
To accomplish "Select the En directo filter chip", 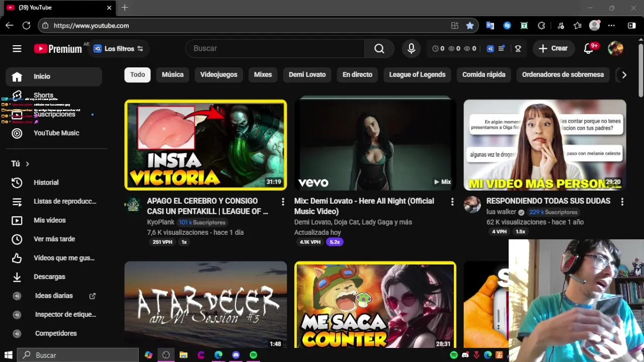I will 357,74.
